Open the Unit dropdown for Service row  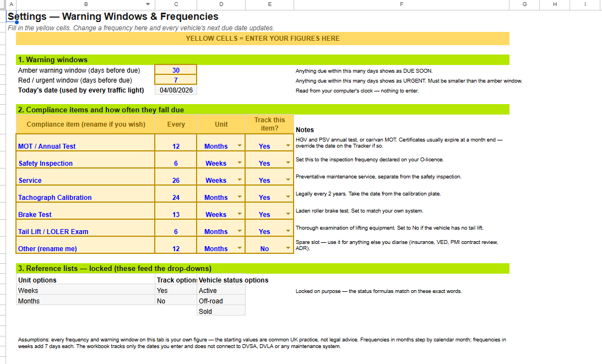(x=240, y=180)
